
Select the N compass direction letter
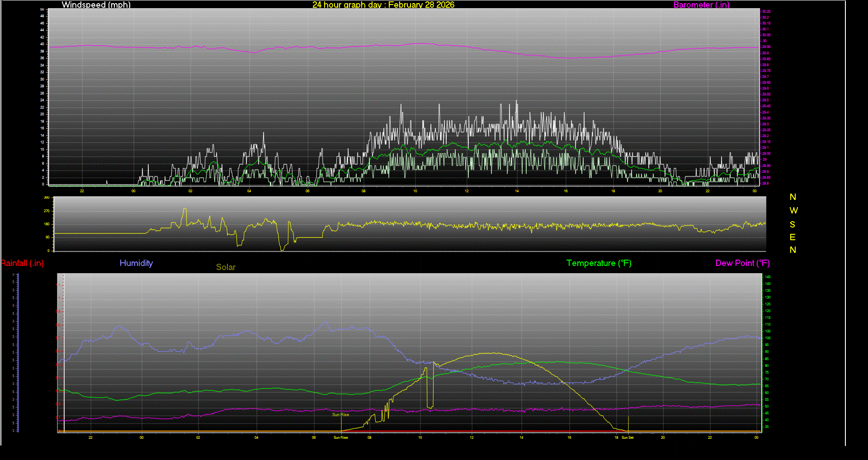point(792,197)
